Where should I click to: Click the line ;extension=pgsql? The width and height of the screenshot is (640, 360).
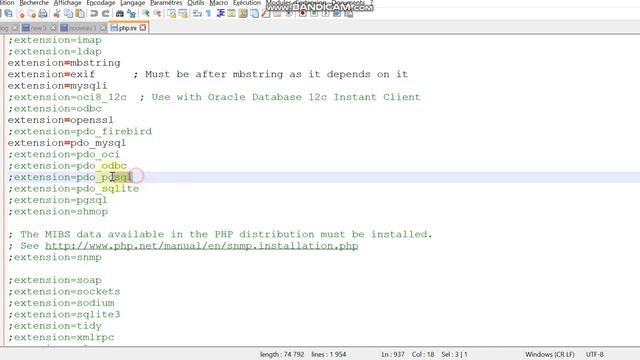[58, 200]
